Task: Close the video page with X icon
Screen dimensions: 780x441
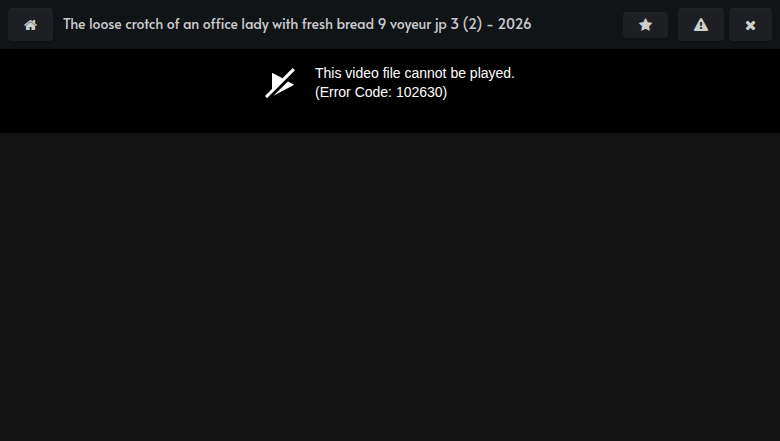Action: [750, 24]
